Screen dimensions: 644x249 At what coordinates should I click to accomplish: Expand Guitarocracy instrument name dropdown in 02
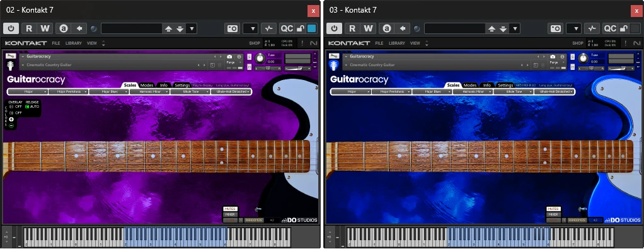23,57
